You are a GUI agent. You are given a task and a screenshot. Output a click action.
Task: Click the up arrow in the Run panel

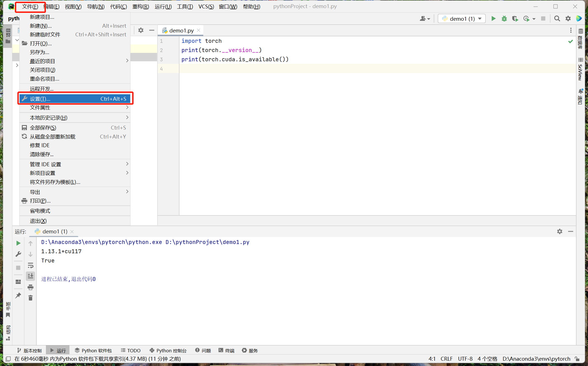pos(31,243)
